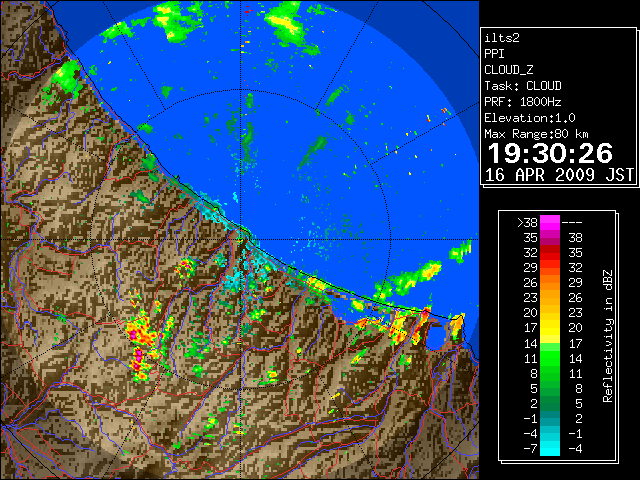Click the 'ilts2' radar site label
Screen dimensions: 640x480
pyautogui.click(x=502, y=38)
